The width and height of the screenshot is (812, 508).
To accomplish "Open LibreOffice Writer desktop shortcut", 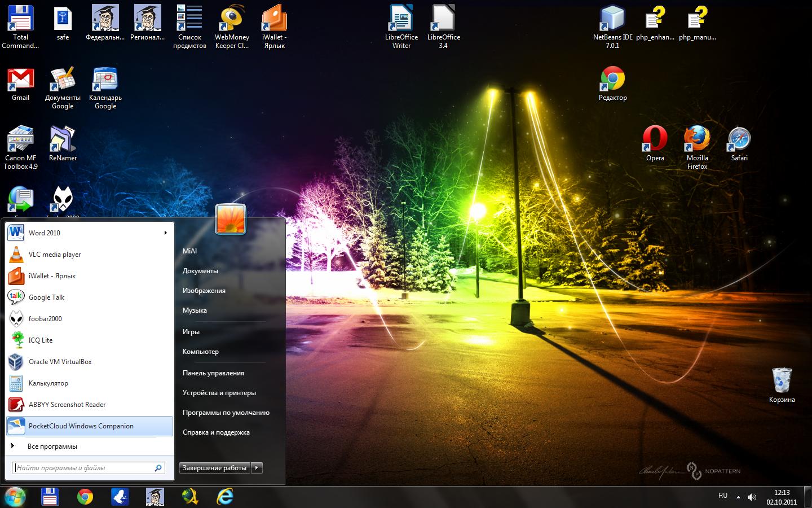I will (x=401, y=18).
